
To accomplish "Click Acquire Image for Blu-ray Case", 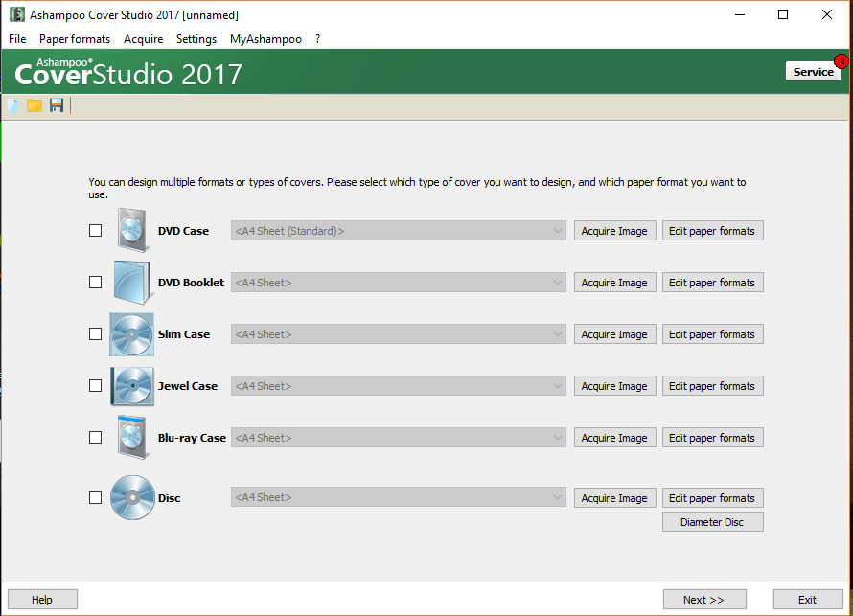I will point(614,437).
